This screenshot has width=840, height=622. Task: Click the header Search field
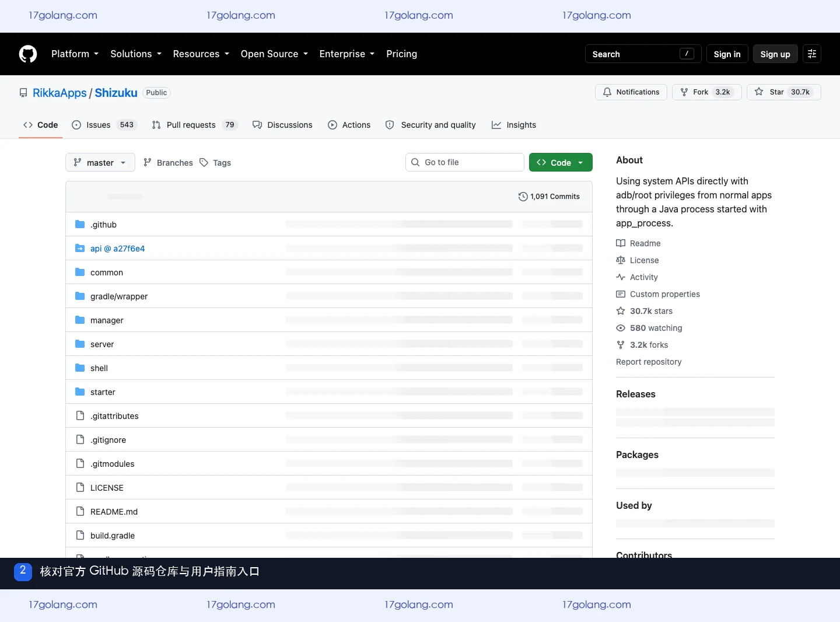643,54
